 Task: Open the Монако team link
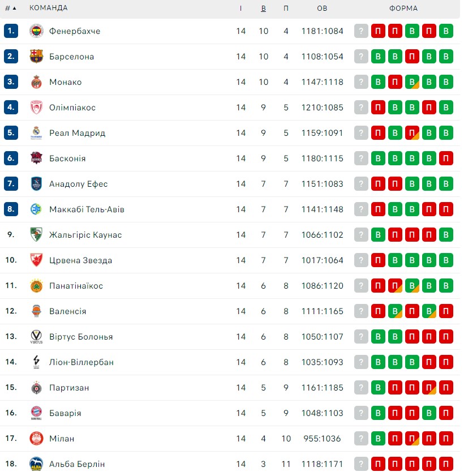pyautogui.click(x=66, y=82)
